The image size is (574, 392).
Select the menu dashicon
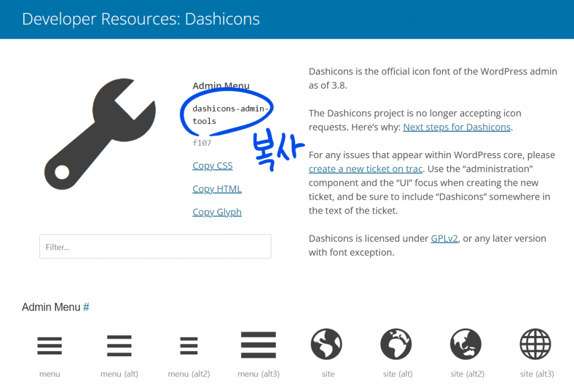tap(49, 345)
